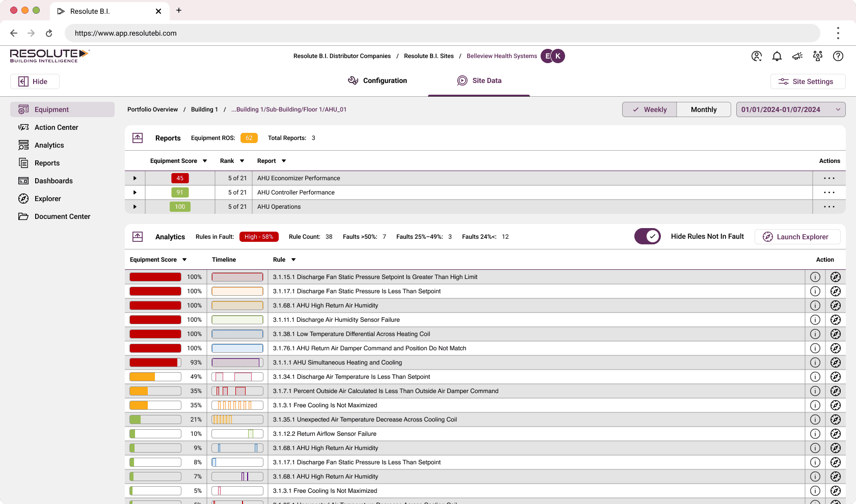The width and height of the screenshot is (856, 504).
Task: Expand the AHU Economizer Performance row
Action: [135, 178]
